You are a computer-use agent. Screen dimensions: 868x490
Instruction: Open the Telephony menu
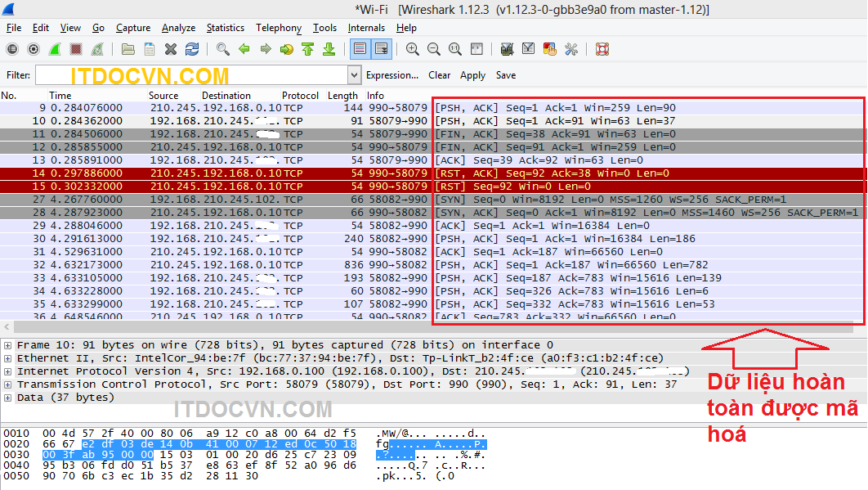point(279,28)
